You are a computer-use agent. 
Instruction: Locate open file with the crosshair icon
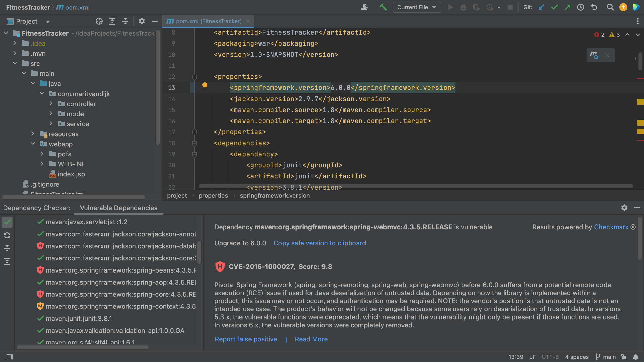(99, 21)
